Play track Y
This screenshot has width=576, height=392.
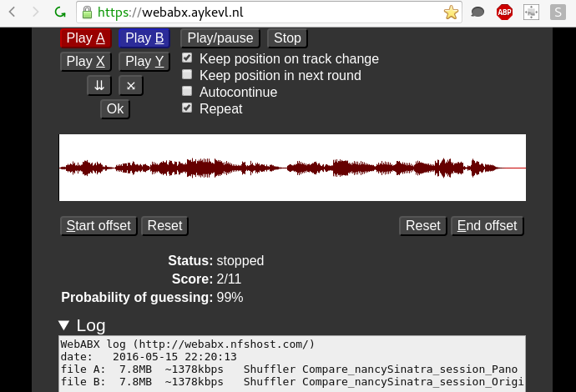coord(144,61)
